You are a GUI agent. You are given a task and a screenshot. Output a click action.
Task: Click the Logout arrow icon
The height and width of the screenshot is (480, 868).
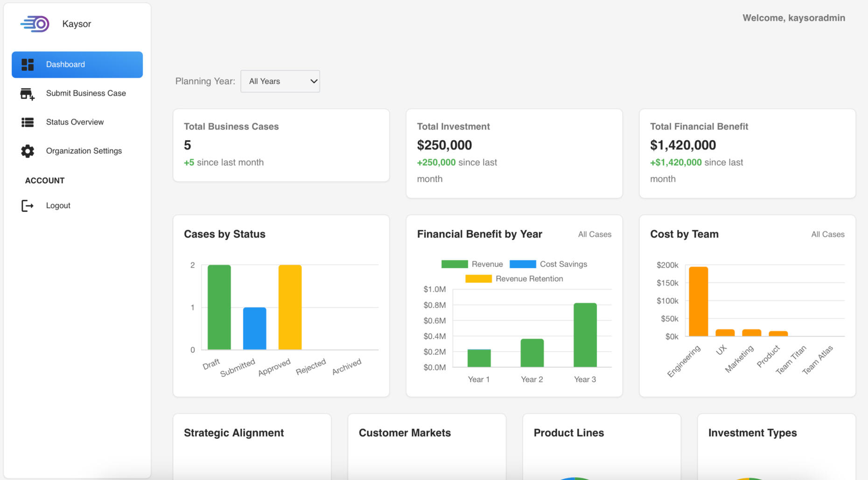[x=28, y=206]
